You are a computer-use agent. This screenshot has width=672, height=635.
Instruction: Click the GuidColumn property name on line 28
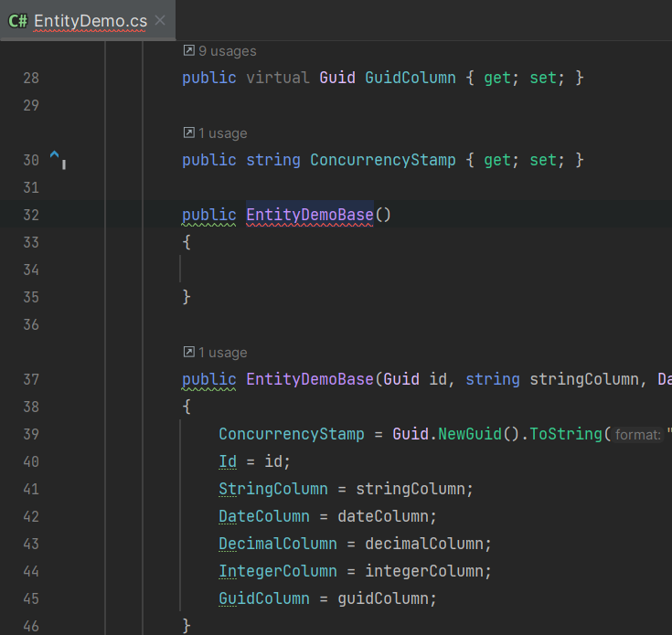[x=410, y=78]
